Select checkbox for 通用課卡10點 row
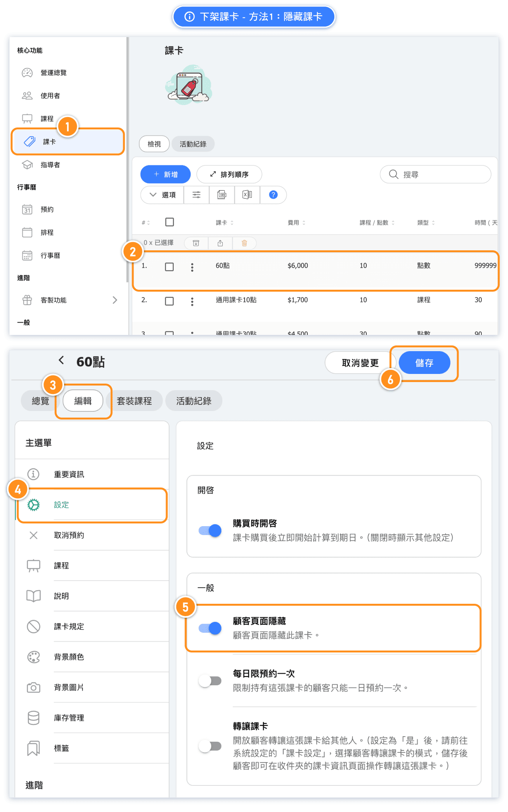The image size is (508, 812). [169, 301]
